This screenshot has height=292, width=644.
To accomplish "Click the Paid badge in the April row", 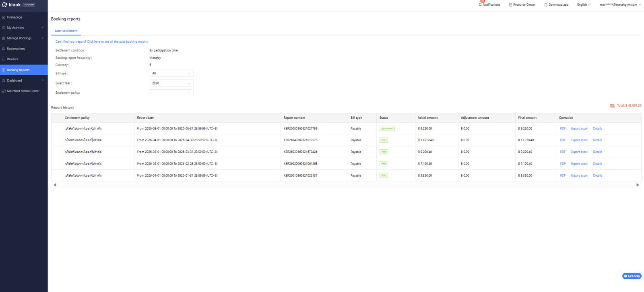I will [384, 140].
